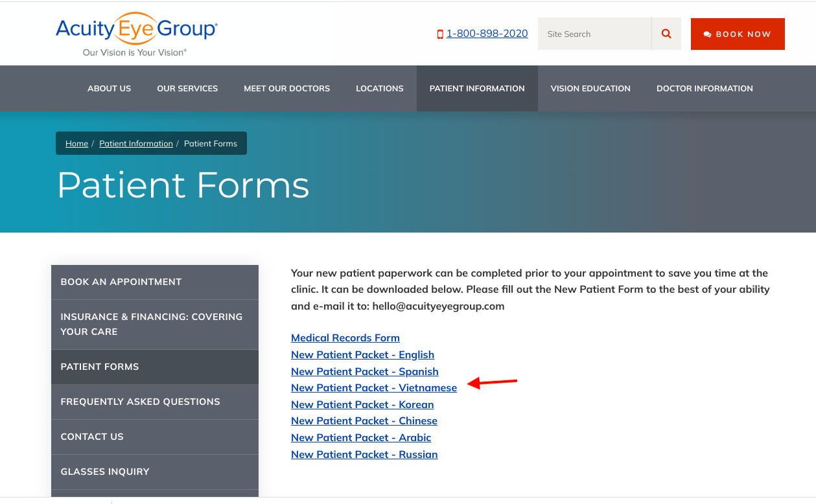Open the Patient Information menu

[477, 88]
